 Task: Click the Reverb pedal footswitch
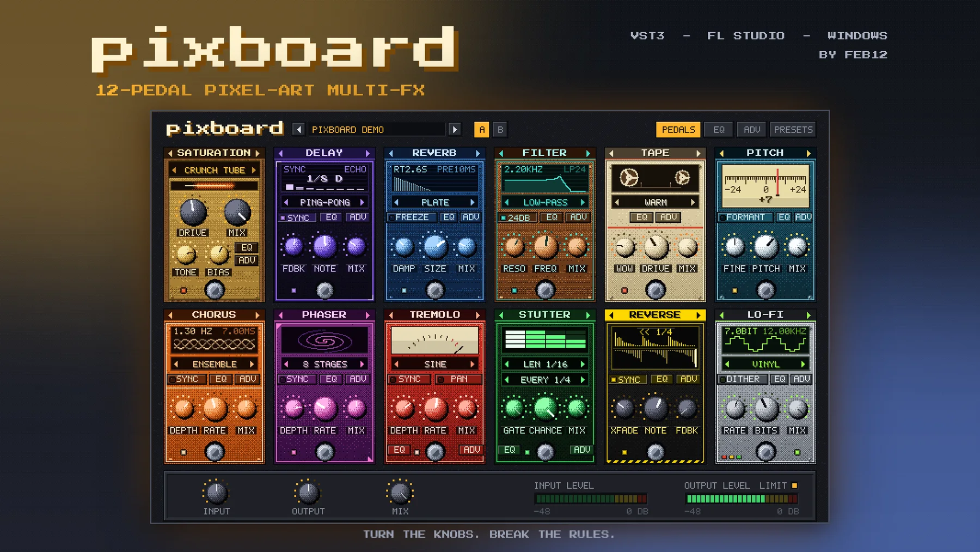click(x=435, y=290)
